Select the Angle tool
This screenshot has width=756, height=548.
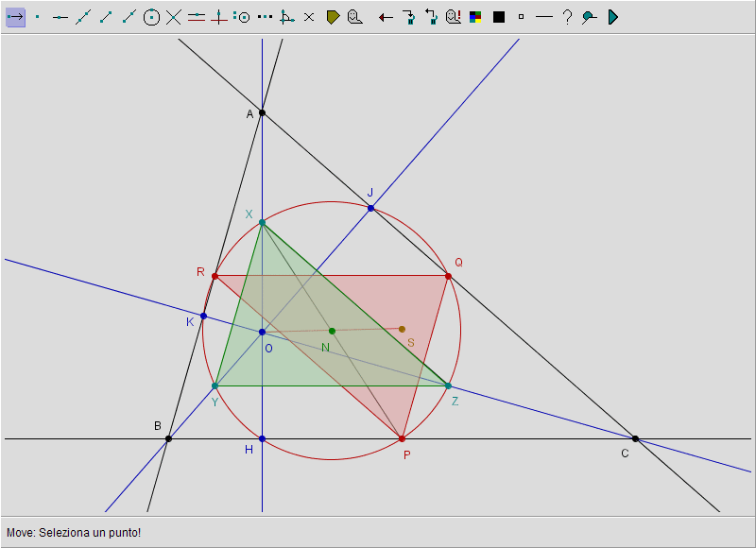[x=287, y=17]
